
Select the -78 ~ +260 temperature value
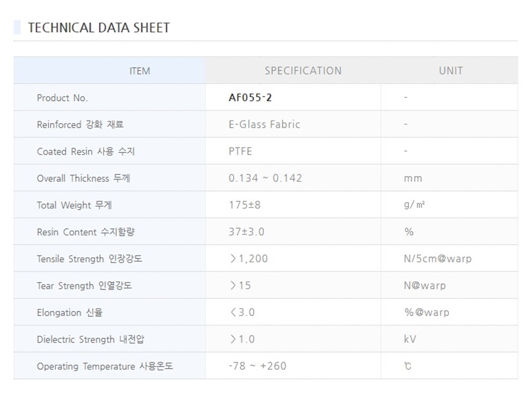(x=257, y=366)
